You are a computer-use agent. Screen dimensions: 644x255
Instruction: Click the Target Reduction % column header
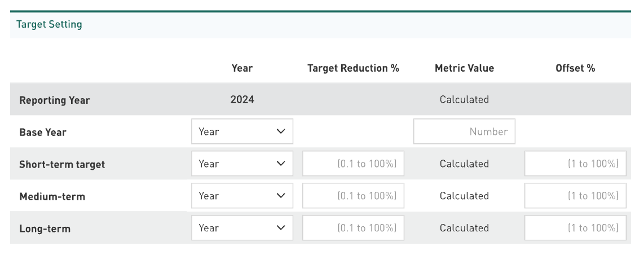[x=353, y=68]
